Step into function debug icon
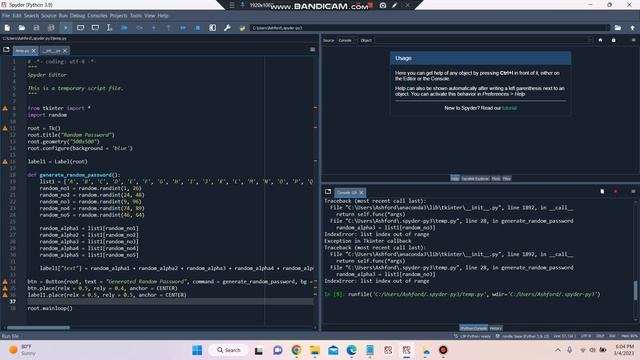The image size is (640, 360). (x=154, y=28)
